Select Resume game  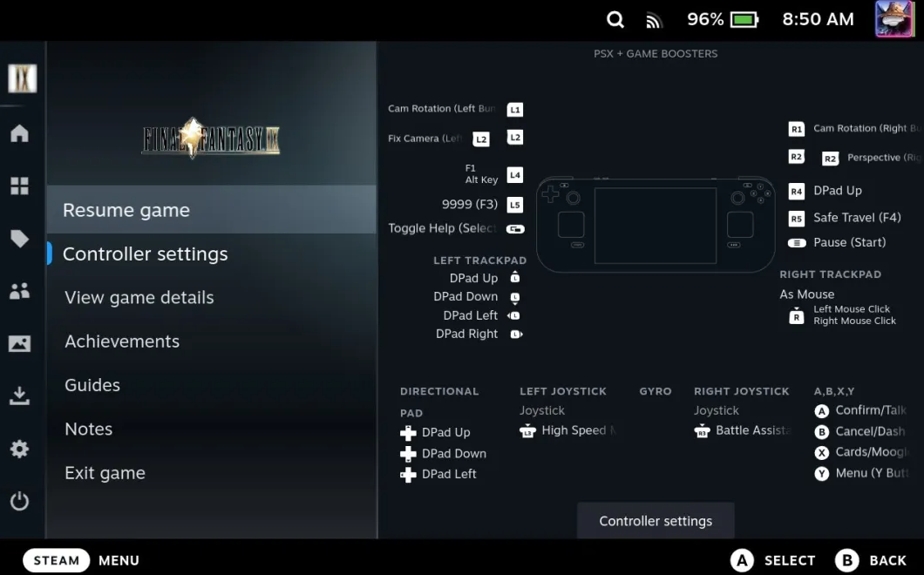(212, 210)
